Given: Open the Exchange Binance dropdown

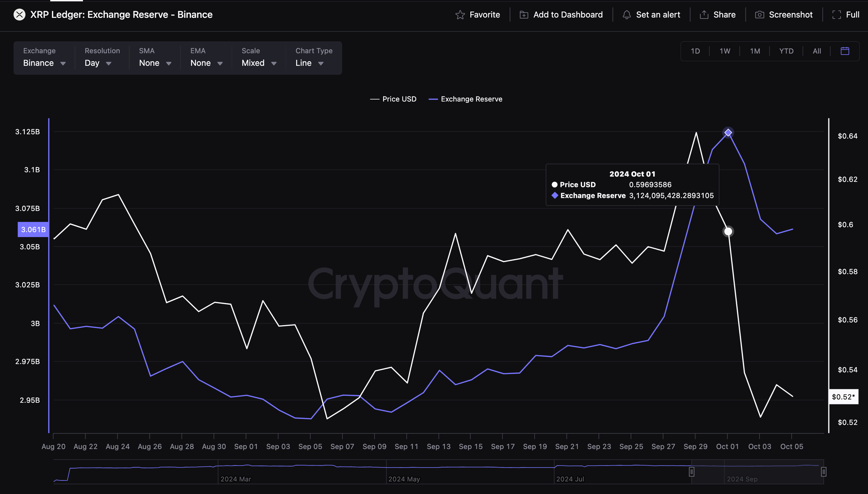Looking at the screenshot, I should tap(44, 58).
